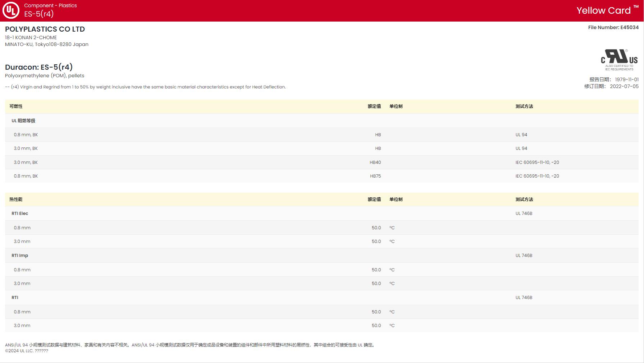Viewport: 644px width, 363px height.
Task: Click 额定值 column header in 可燃性 table
Action: tap(374, 106)
